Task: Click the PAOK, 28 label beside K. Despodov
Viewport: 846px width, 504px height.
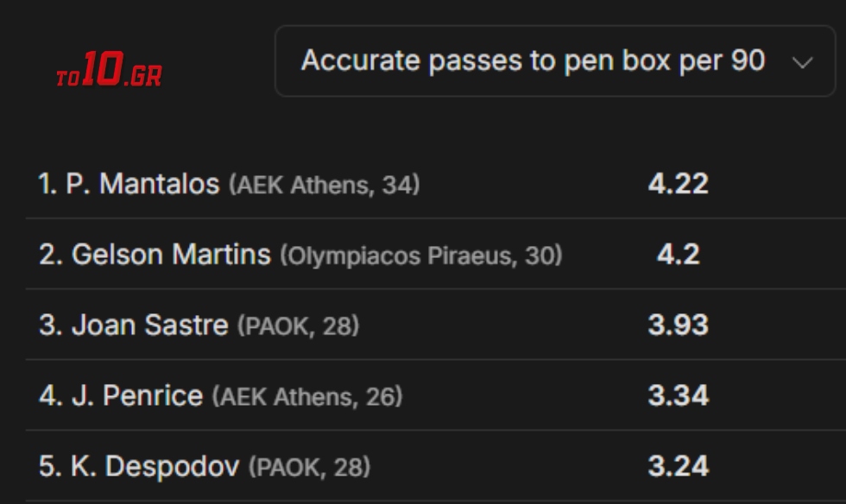Action: tap(309, 468)
